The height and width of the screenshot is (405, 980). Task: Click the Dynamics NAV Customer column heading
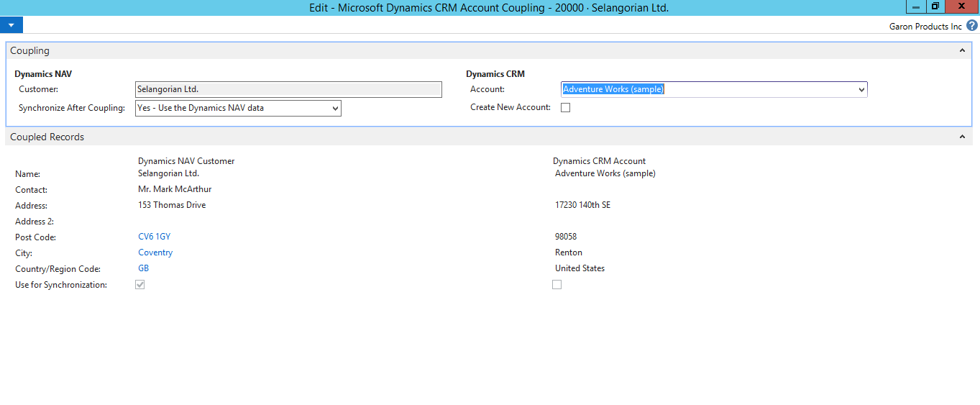tap(186, 161)
